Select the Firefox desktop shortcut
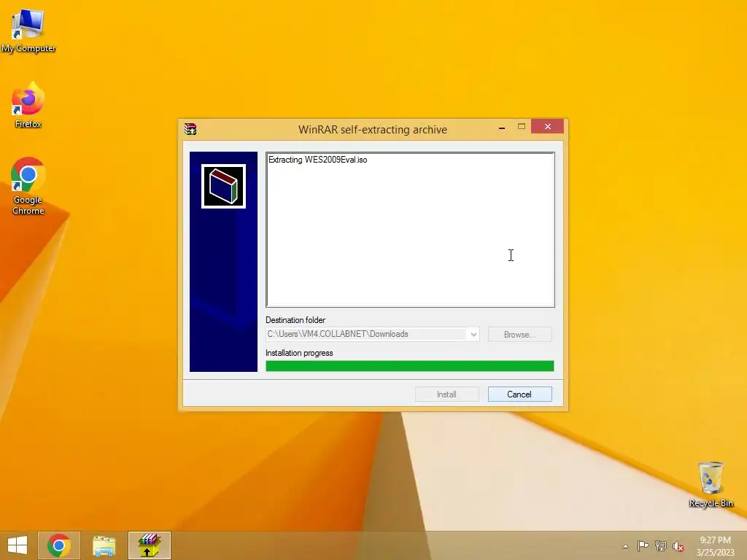The image size is (747, 560). tap(28, 105)
